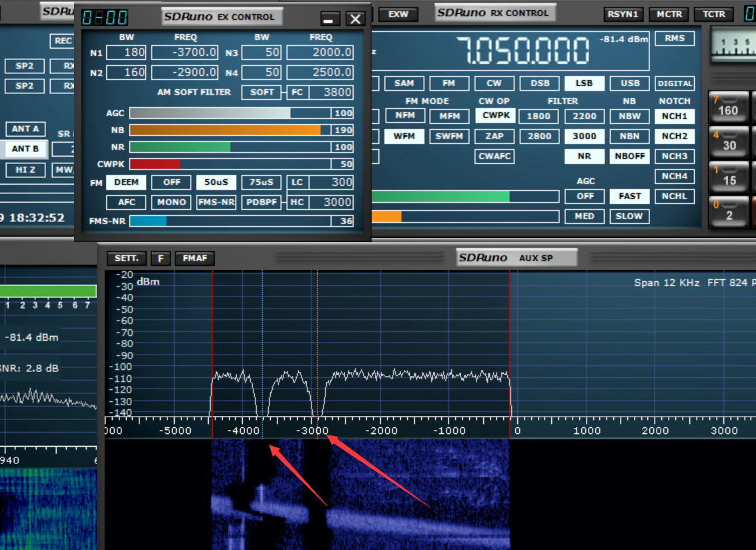Toggle MONO audio in EX Control

[171, 202]
